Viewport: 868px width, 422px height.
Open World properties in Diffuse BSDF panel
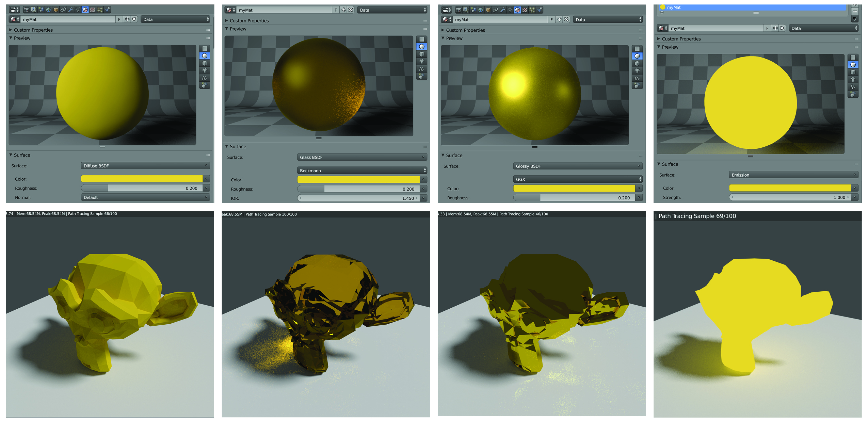[x=48, y=10]
